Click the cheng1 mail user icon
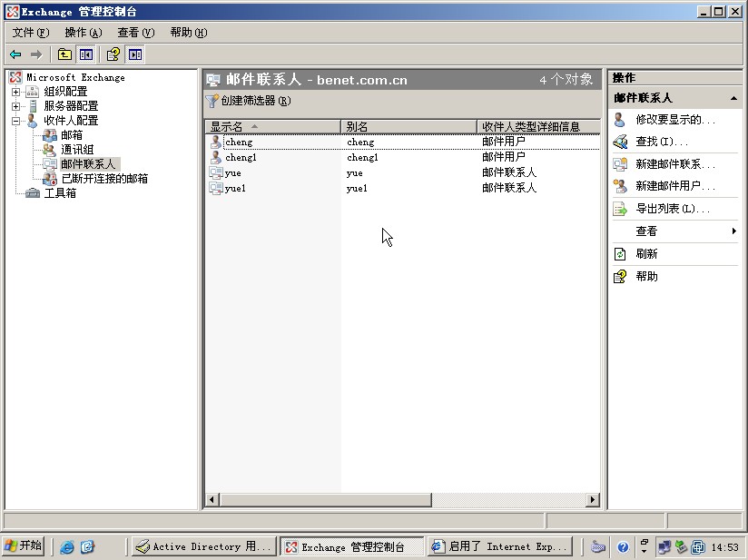Screen dimensions: 748x560 pyautogui.click(x=216, y=157)
